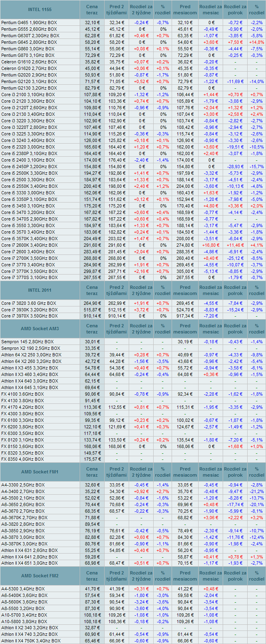Click the INTEL 1155 section header

coord(40,9)
